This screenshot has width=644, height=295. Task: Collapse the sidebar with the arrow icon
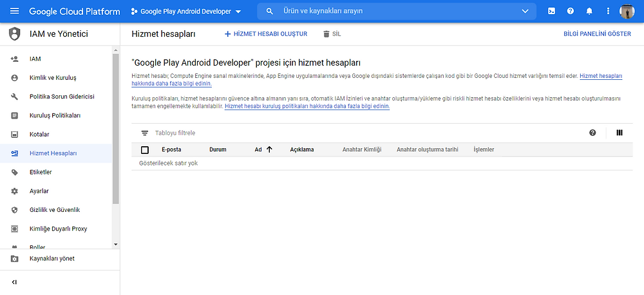(x=14, y=282)
